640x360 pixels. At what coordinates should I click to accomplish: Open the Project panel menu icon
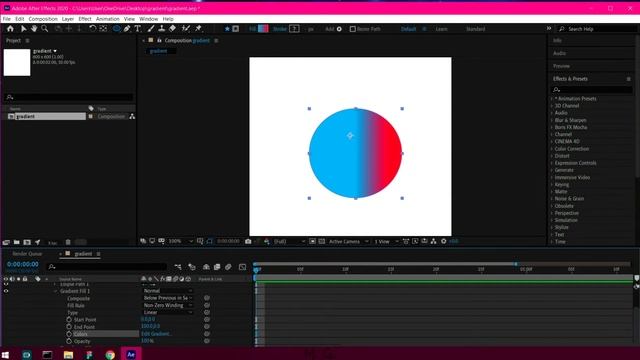click(x=27, y=40)
